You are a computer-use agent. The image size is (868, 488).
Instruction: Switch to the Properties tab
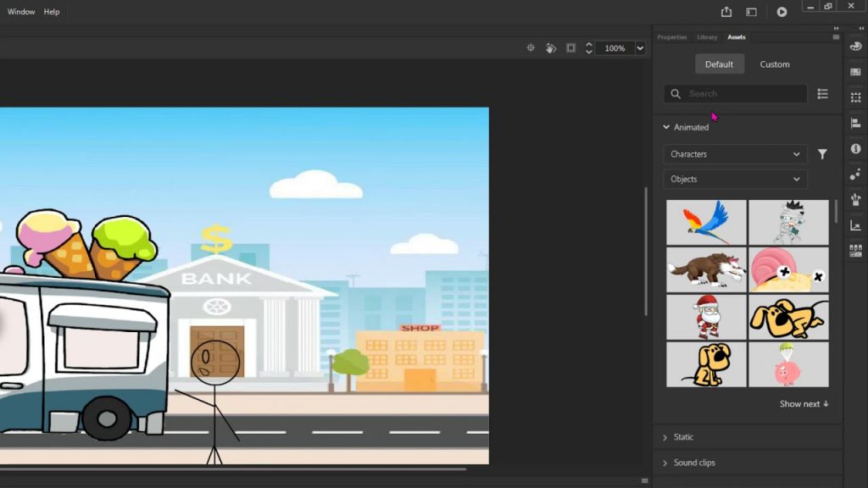pyautogui.click(x=672, y=37)
